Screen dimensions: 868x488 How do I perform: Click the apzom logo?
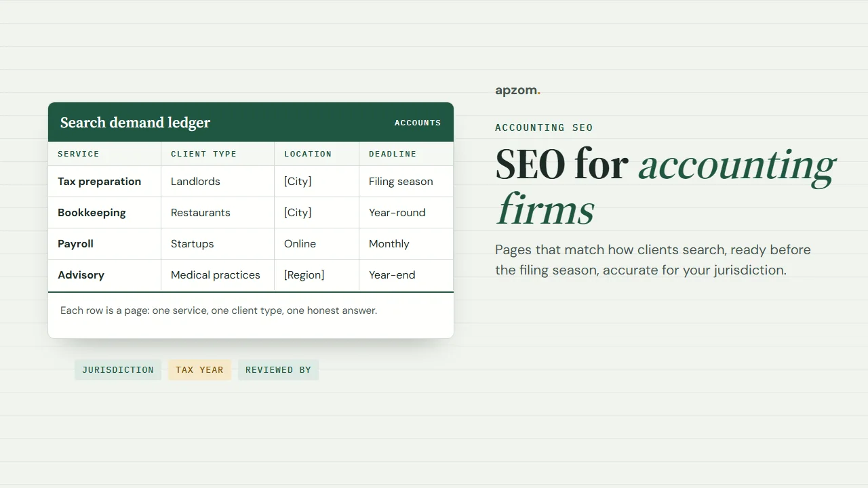point(517,91)
